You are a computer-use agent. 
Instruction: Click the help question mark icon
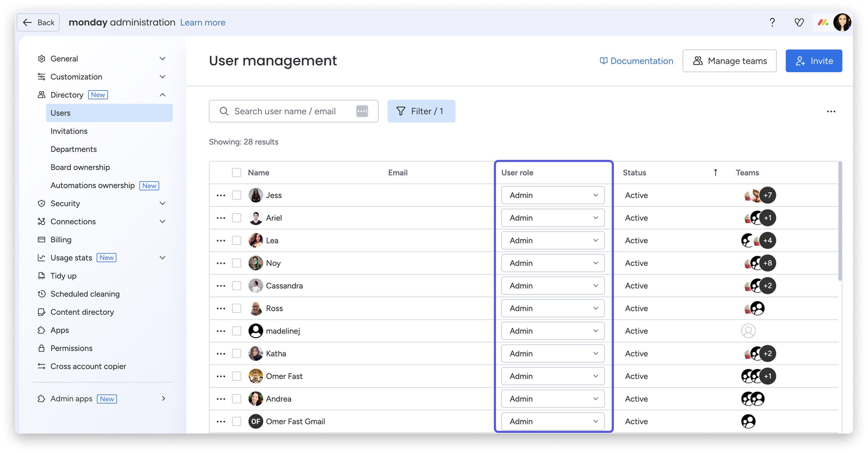pyautogui.click(x=772, y=22)
